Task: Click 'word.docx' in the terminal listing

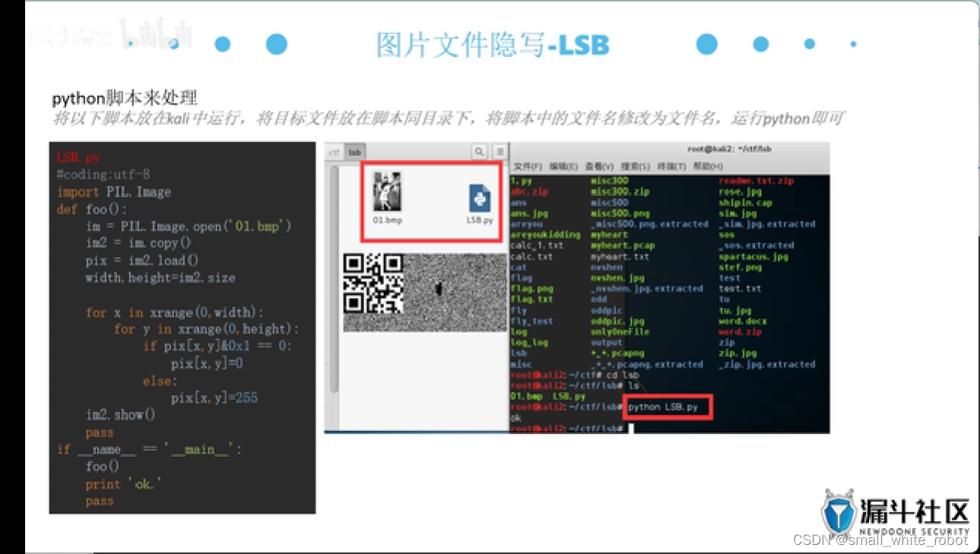Action: coord(742,321)
